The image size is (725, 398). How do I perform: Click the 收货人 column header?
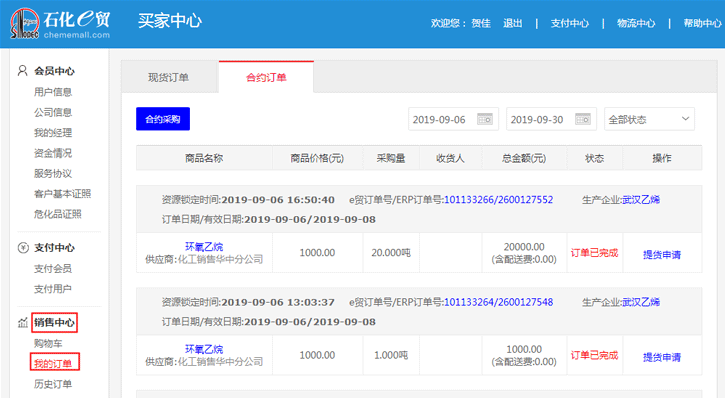pyautogui.click(x=450, y=158)
